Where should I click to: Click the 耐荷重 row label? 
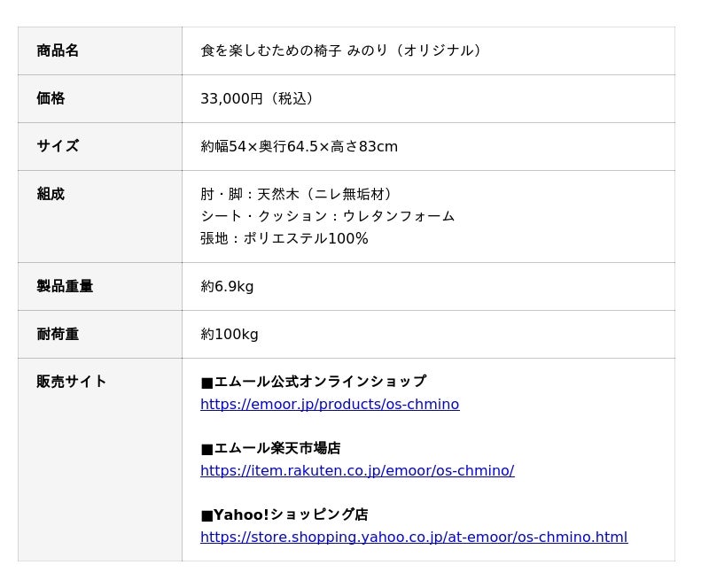click(58, 334)
